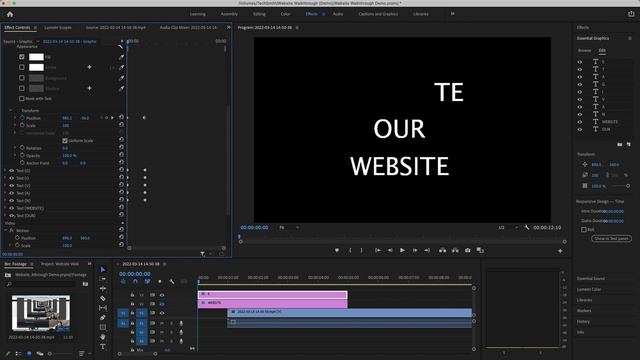Switch to Audio workspace
The height and width of the screenshot is (360, 640).
pos(338,14)
